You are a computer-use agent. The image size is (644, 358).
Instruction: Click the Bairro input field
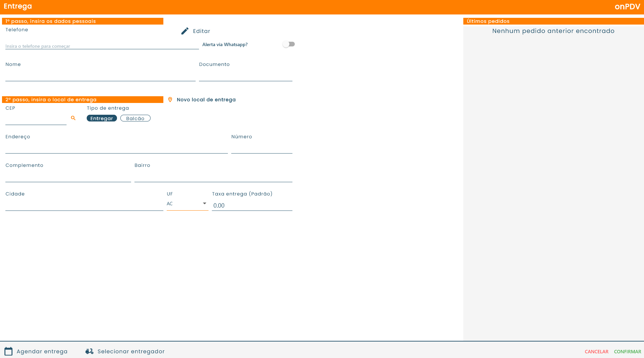pyautogui.click(x=213, y=177)
